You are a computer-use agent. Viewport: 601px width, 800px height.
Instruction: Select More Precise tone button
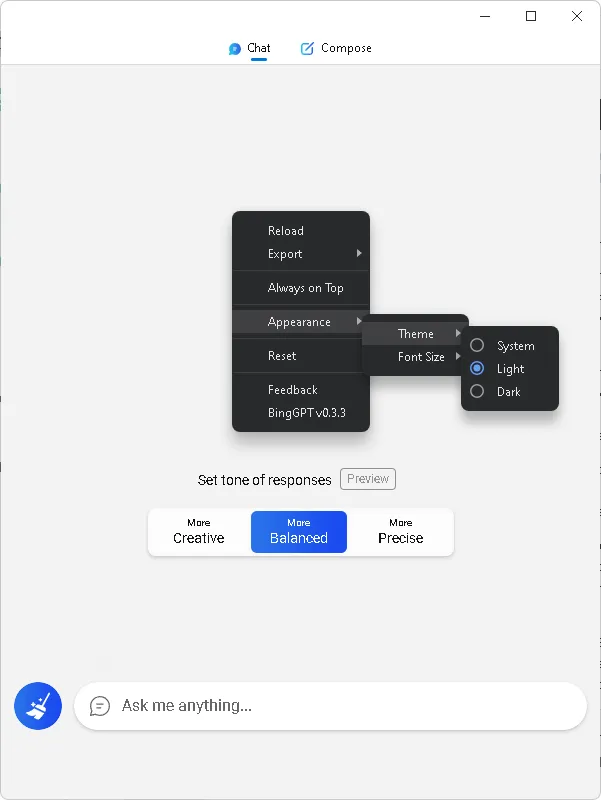tap(401, 532)
